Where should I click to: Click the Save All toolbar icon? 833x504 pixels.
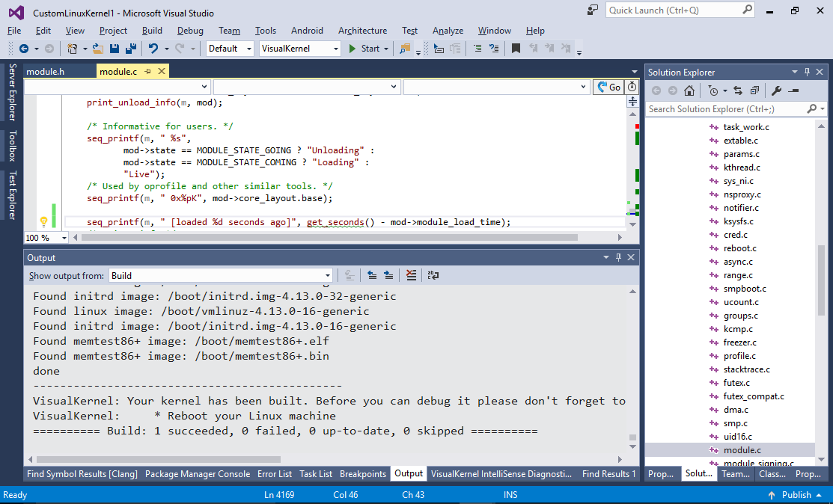tap(131, 49)
